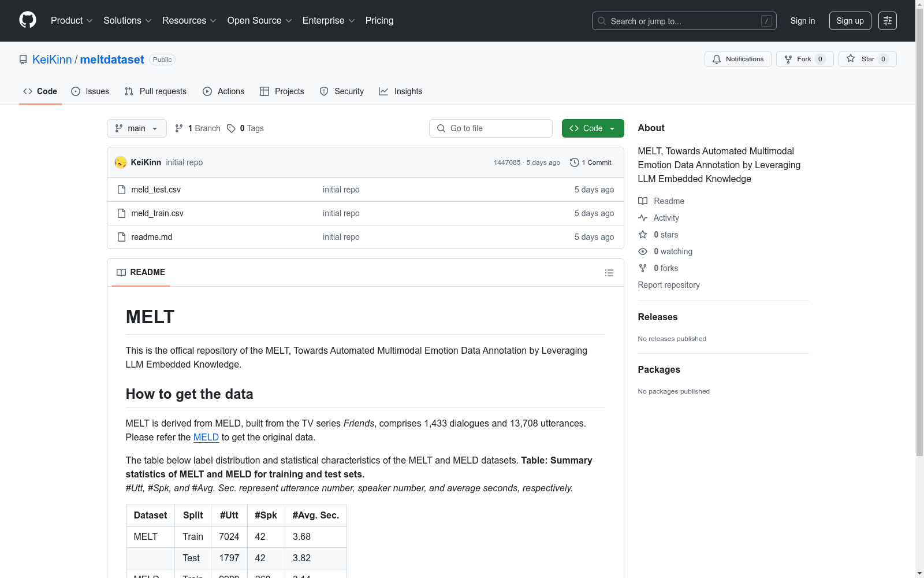Open the readme.md file
This screenshot has height=578, width=924.
[x=151, y=237]
